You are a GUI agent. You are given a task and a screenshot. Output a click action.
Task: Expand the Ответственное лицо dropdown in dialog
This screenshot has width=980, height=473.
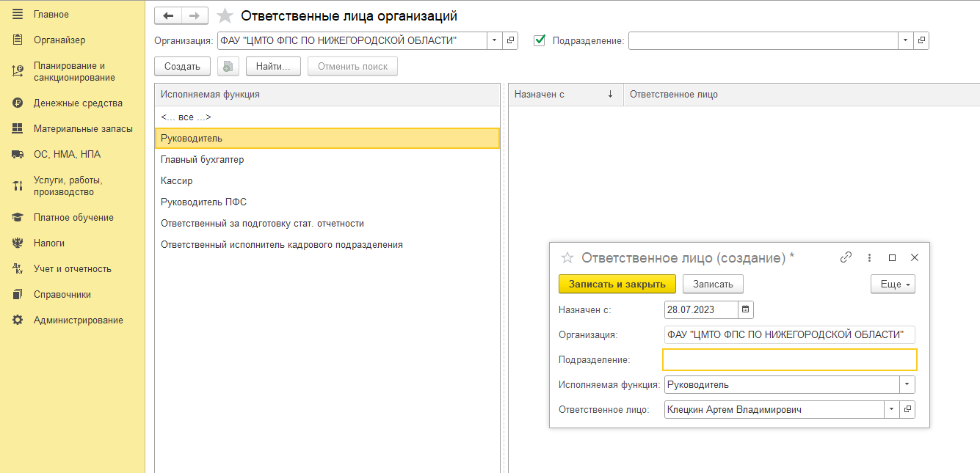pos(891,410)
